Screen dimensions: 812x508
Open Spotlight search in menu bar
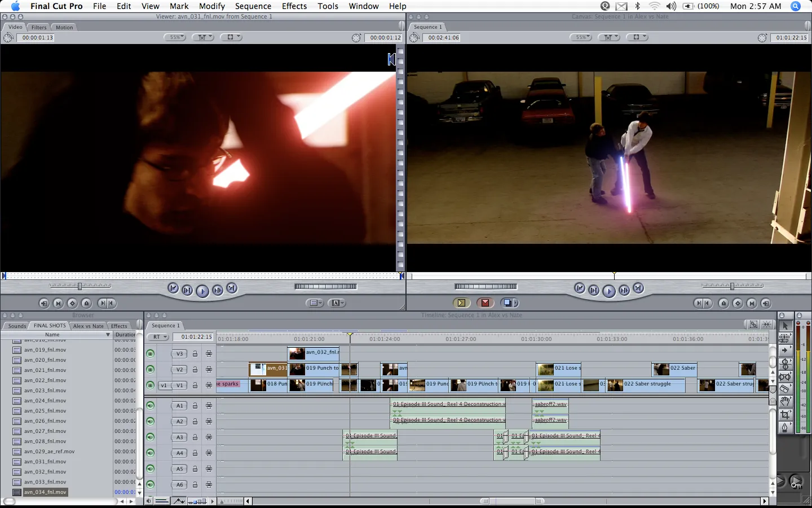[x=796, y=6]
